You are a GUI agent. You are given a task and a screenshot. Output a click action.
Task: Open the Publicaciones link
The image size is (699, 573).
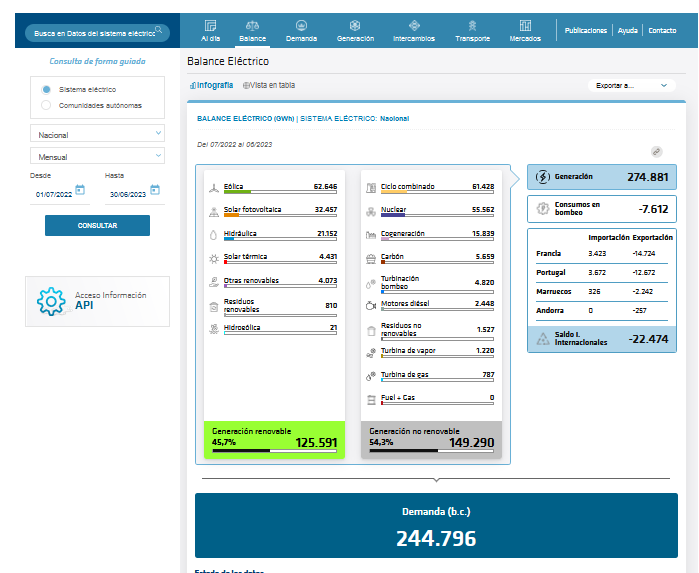(585, 31)
